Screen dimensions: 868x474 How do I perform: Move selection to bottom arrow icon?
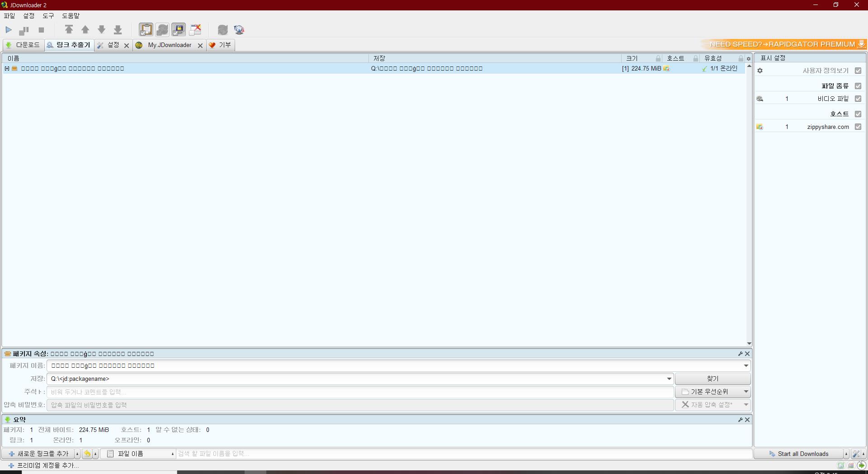click(118, 30)
